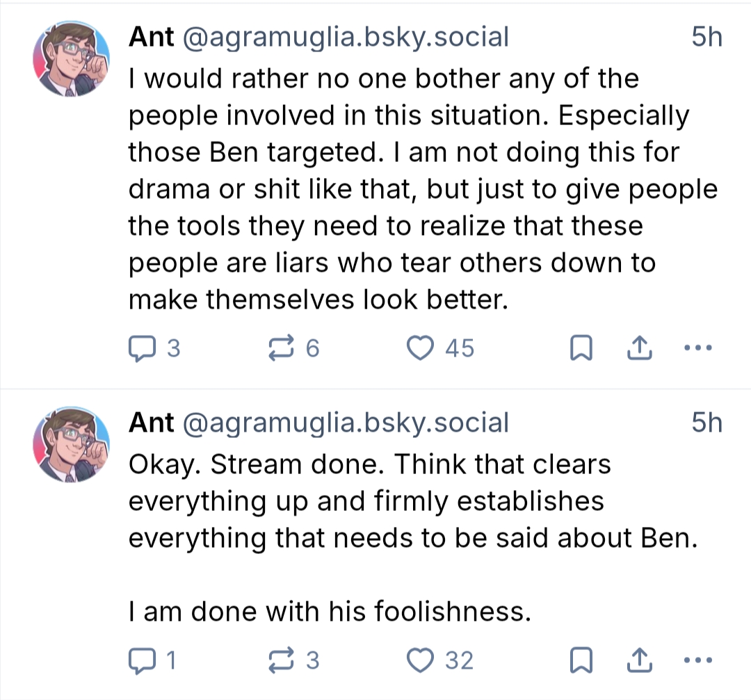
Task: Bookmark the "Stream done" post
Action: point(579,660)
